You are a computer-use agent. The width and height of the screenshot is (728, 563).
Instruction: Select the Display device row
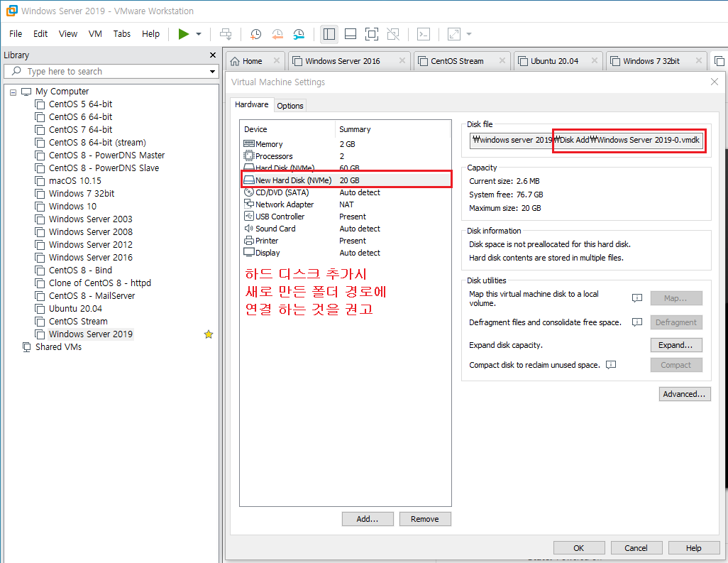tap(346, 253)
